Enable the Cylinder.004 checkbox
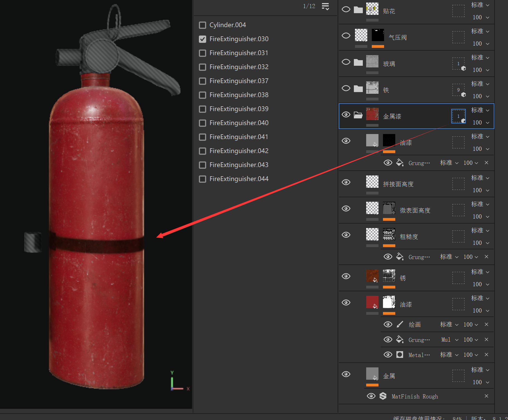 [x=203, y=25]
